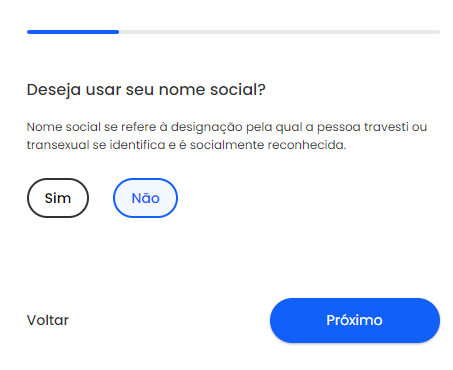Click the word 'transexual' in the paragraph
Viewport: 453px width, 370px height.
tap(58, 145)
